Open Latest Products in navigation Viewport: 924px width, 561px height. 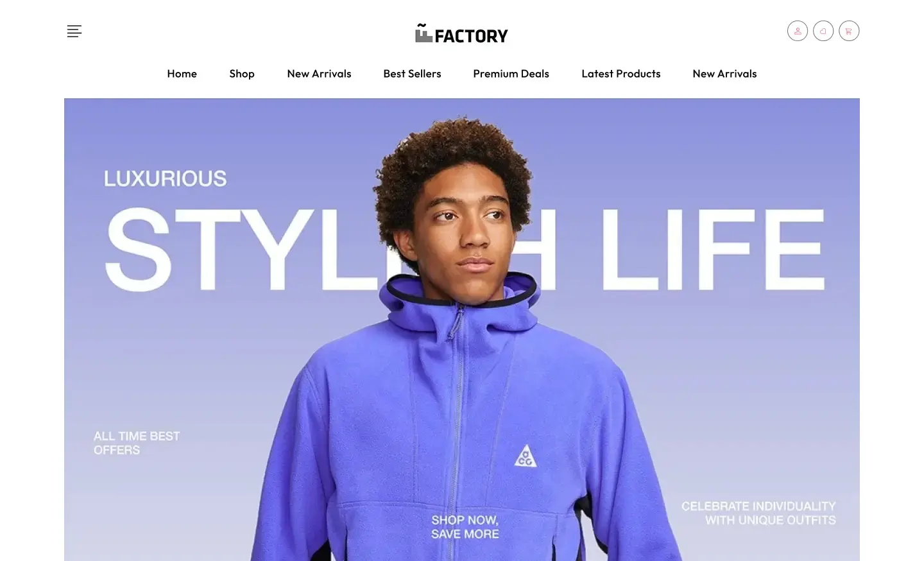point(620,74)
